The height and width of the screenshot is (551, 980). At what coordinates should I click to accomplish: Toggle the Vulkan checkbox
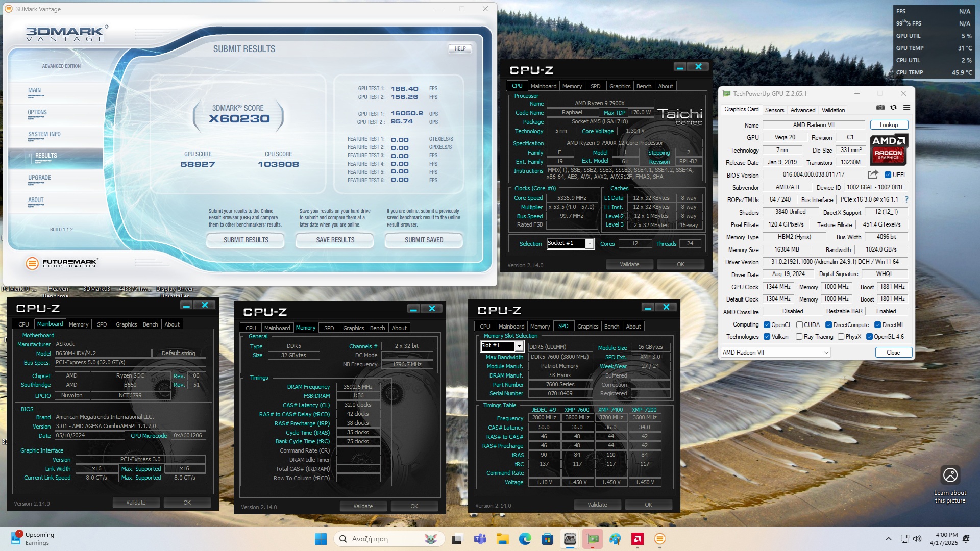pyautogui.click(x=767, y=337)
